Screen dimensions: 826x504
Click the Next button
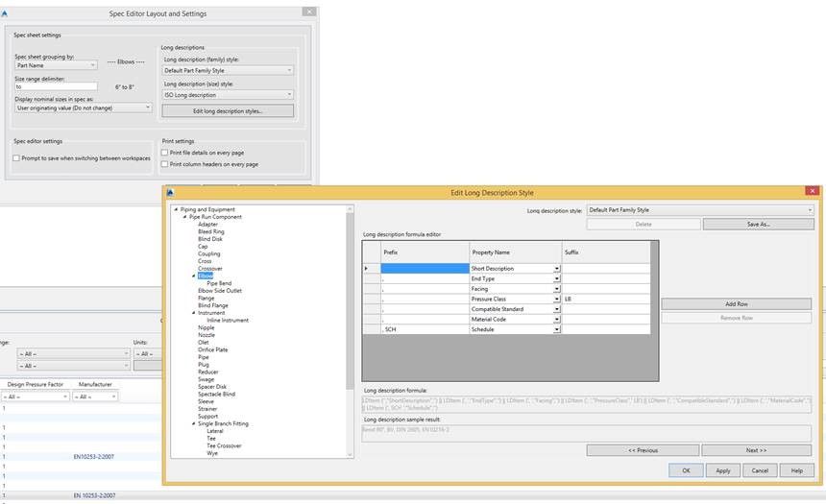[756, 450]
